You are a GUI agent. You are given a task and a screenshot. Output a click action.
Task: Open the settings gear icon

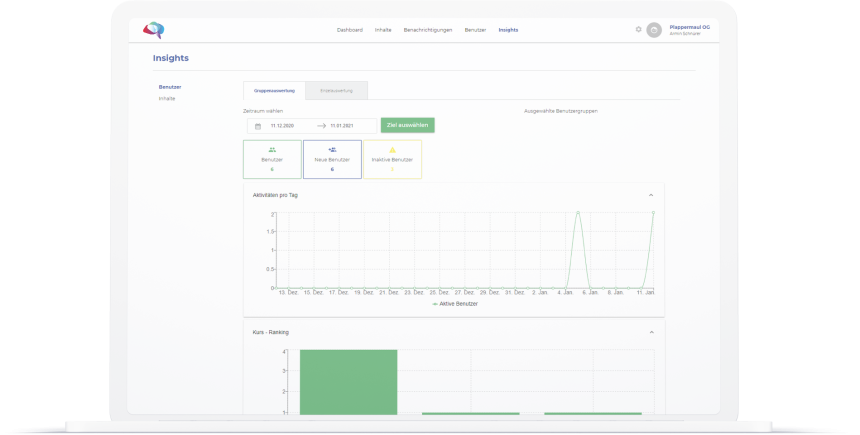[638, 30]
